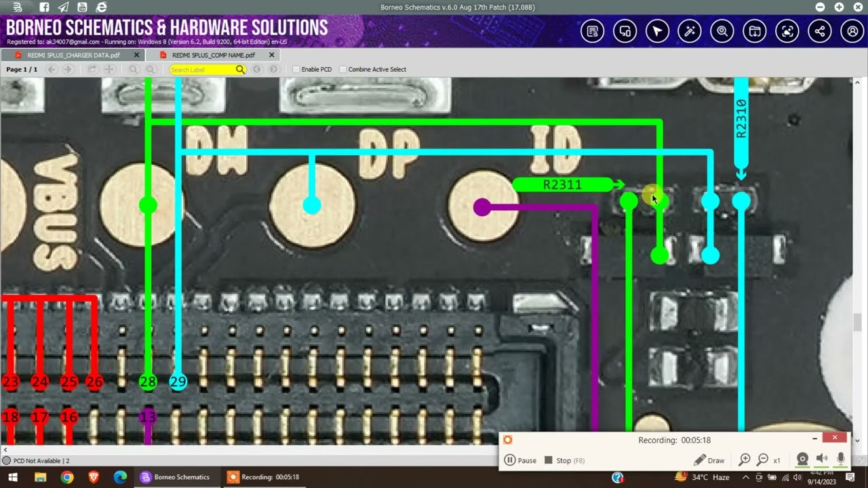Click connector pin 29 marker
868x488 pixels.
pos(178,382)
